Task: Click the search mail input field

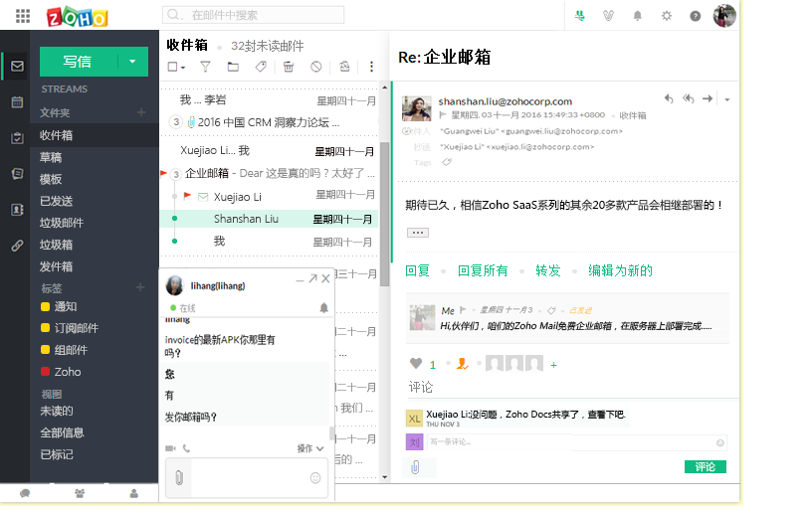Action: tap(253, 15)
